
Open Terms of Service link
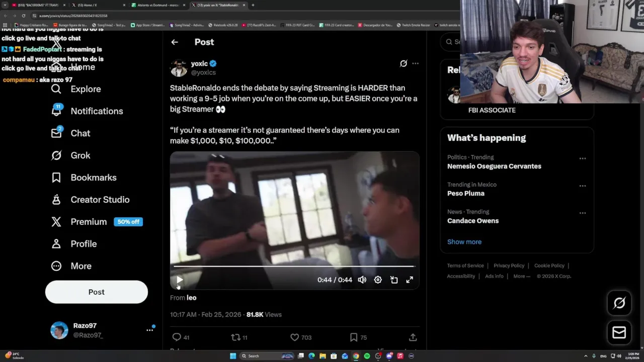[x=465, y=265]
